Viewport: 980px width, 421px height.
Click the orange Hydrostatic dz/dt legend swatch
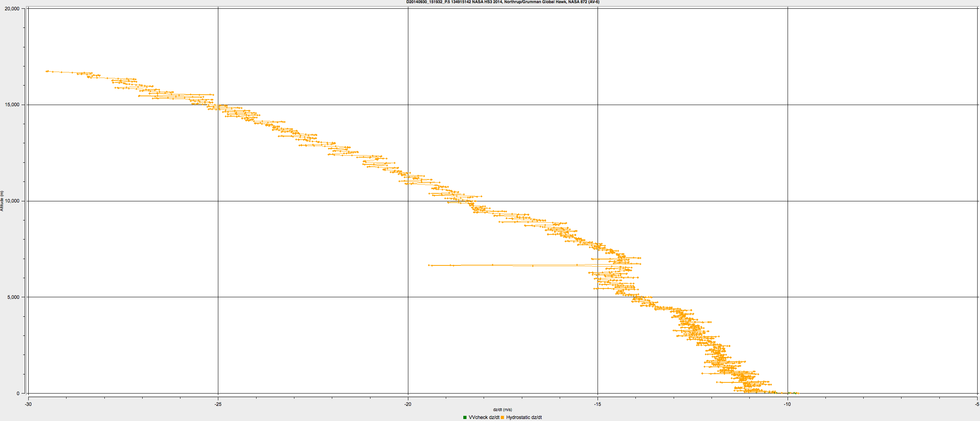point(502,417)
